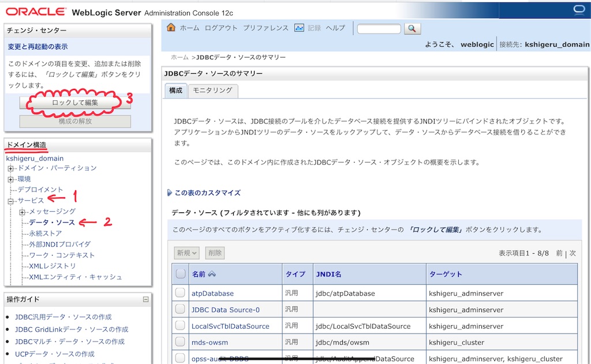
Task: Open JDBC GridLinkデータ・ソースの作成 guide link
Action: (72, 329)
